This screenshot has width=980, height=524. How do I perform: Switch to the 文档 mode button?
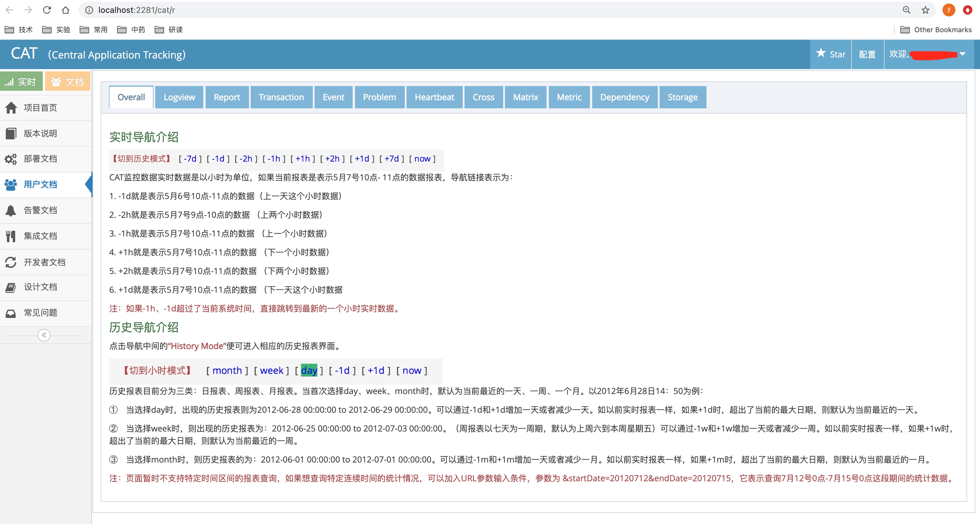(67, 81)
